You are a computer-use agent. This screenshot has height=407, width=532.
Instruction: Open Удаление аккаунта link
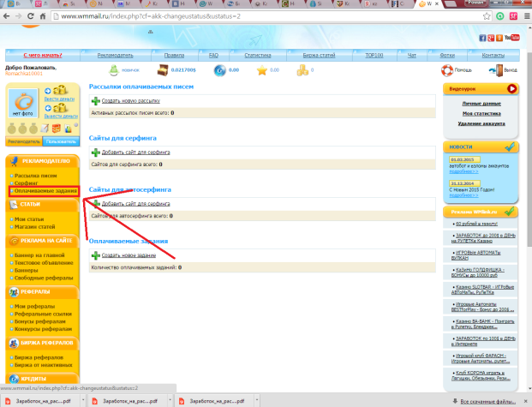pos(481,124)
